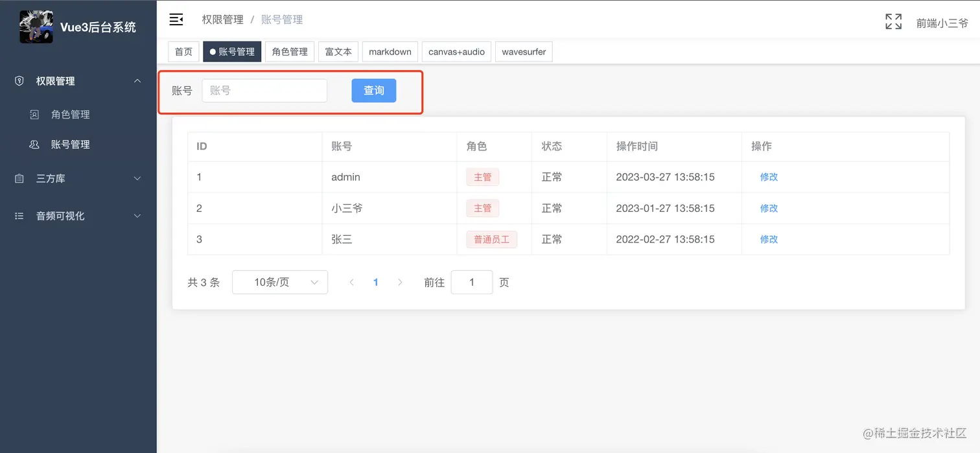The width and height of the screenshot is (980, 453).
Task: Click the 2023-03-27 13:58:15 timestamp
Action: (x=666, y=177)
